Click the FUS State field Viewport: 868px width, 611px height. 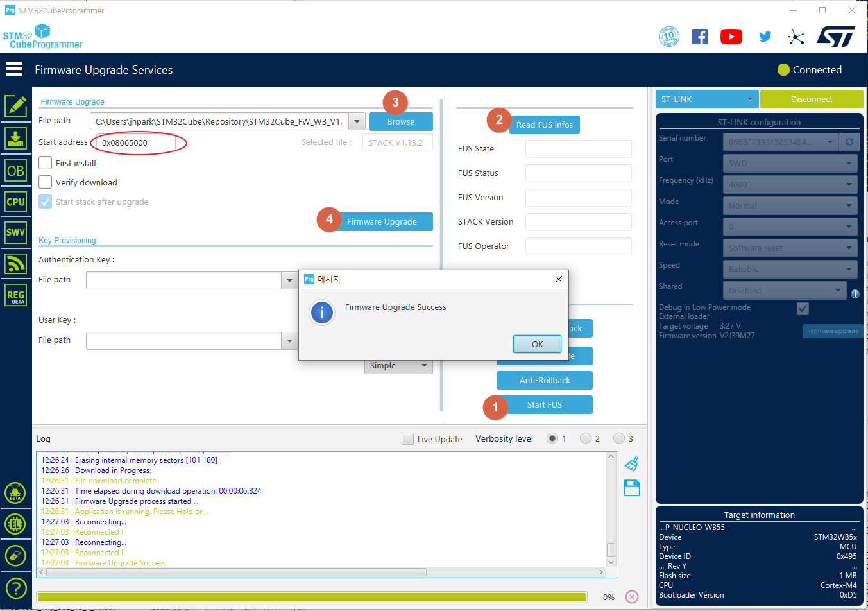coord(579,149)
